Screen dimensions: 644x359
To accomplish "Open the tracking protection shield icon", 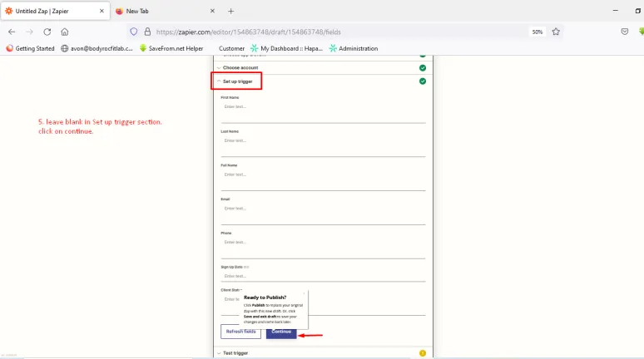I will 133,32.
